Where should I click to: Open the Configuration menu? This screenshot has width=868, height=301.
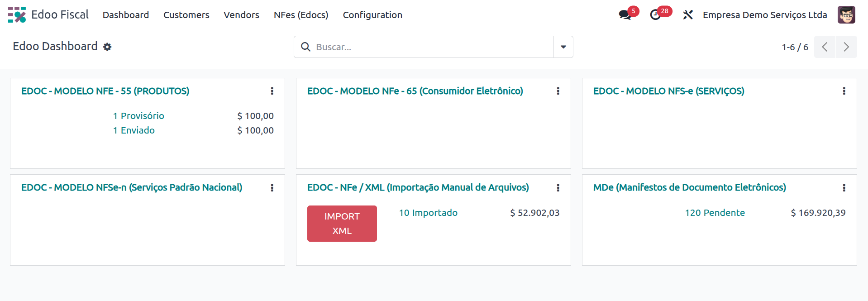(x=372, y=15)
